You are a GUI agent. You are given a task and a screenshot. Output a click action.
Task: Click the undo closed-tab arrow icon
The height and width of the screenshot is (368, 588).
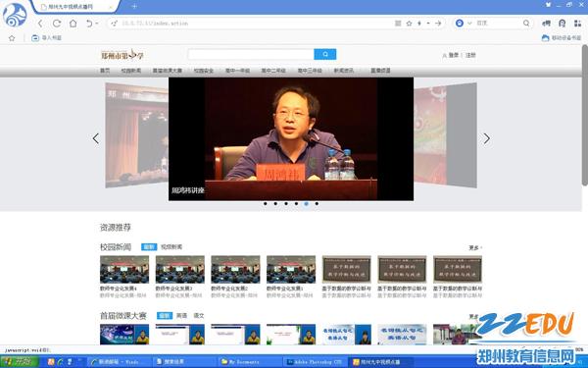89,24
